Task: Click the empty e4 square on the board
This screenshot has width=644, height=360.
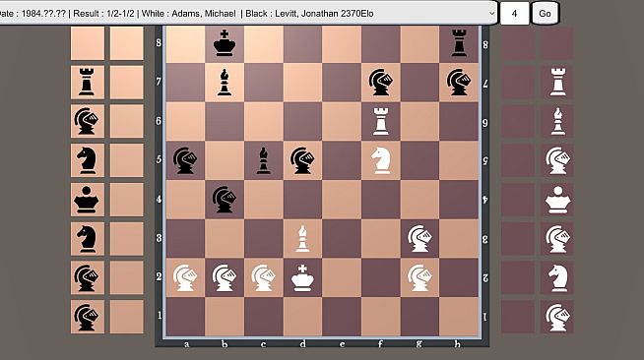Action: coord(342,200)
